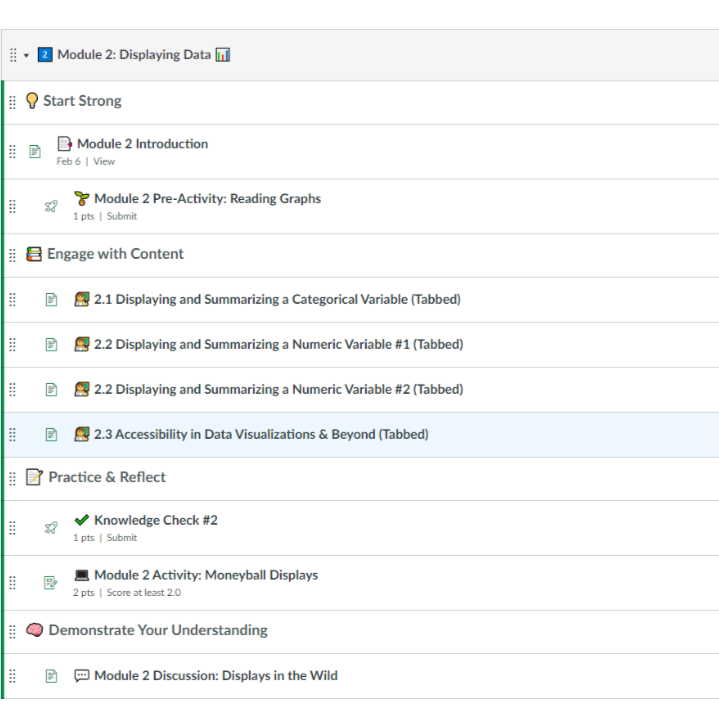
Task: Click rocket quiz icon beside Pre-Activity
Action: click(51, 207)
